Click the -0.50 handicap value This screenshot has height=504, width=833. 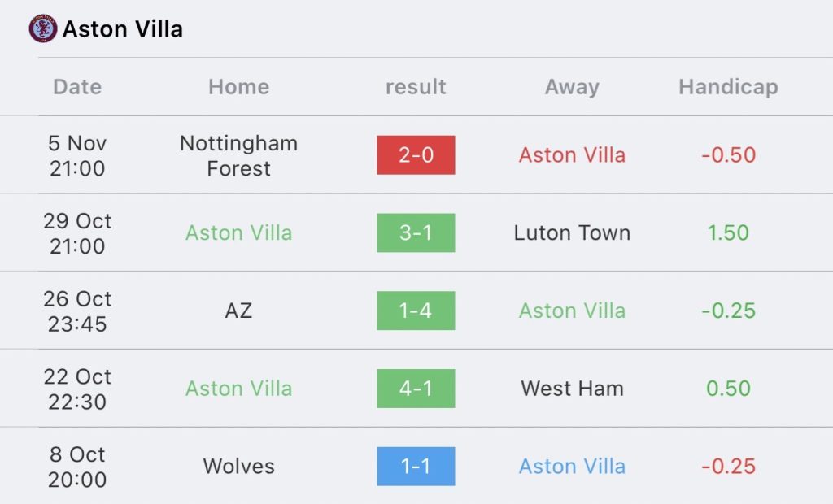pos(728,154)
